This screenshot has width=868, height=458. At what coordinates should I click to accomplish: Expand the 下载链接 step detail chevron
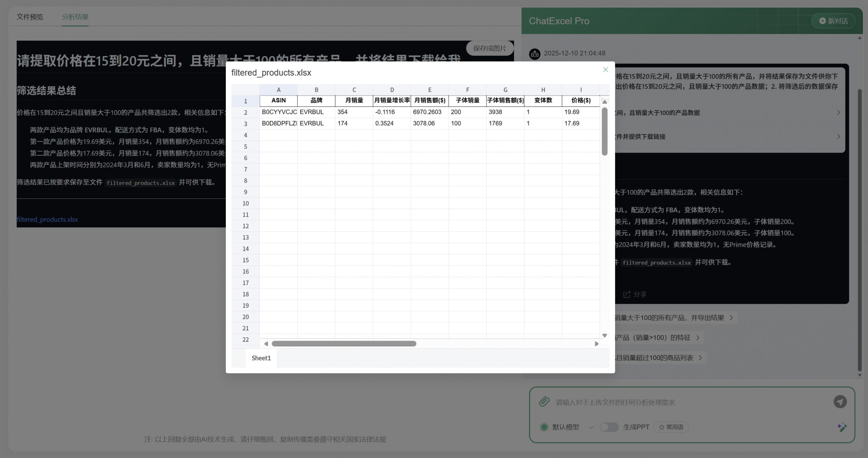(839, 136)
